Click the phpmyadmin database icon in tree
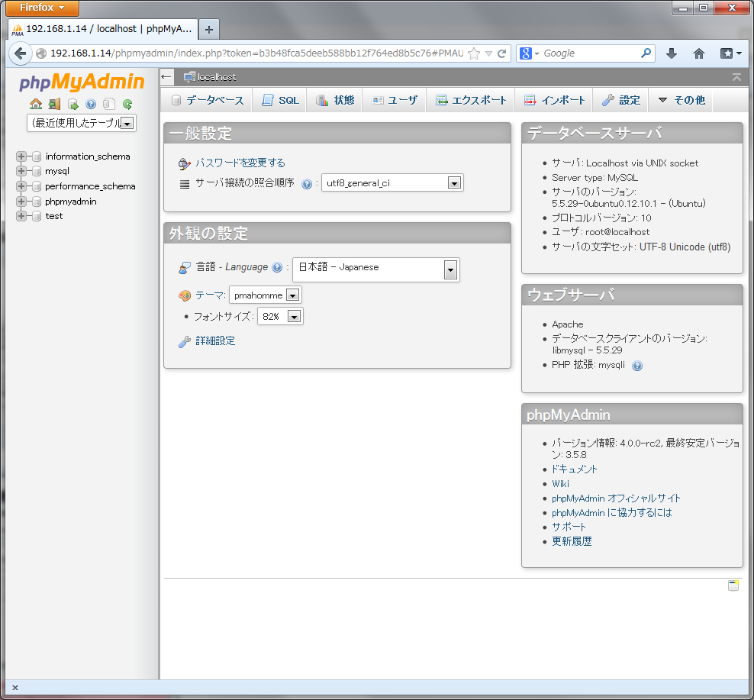754x700 pixels. 37,201
